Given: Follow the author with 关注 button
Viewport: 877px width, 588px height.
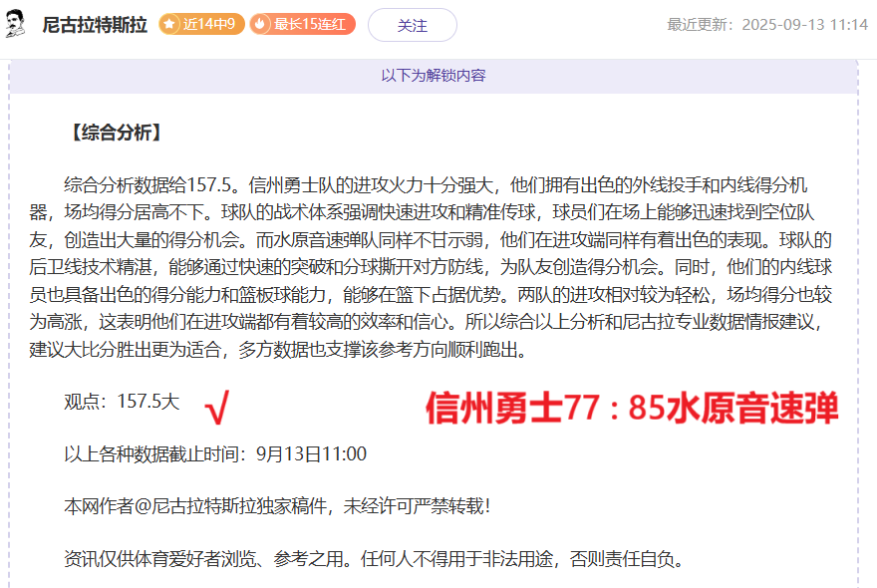Looking at the screenshot, I should [x=413, y=25].
